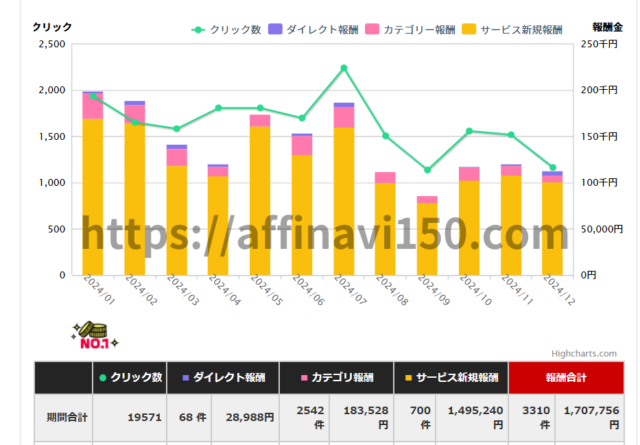Image resolution: width=640 pixels, height=445 pixels.
Task: Select the 2024/01 yellow bar segment
Action: [x=93, y=200]
